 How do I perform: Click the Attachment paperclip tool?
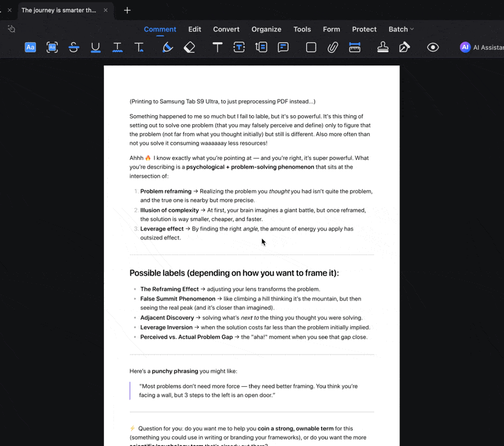(333, 47)
